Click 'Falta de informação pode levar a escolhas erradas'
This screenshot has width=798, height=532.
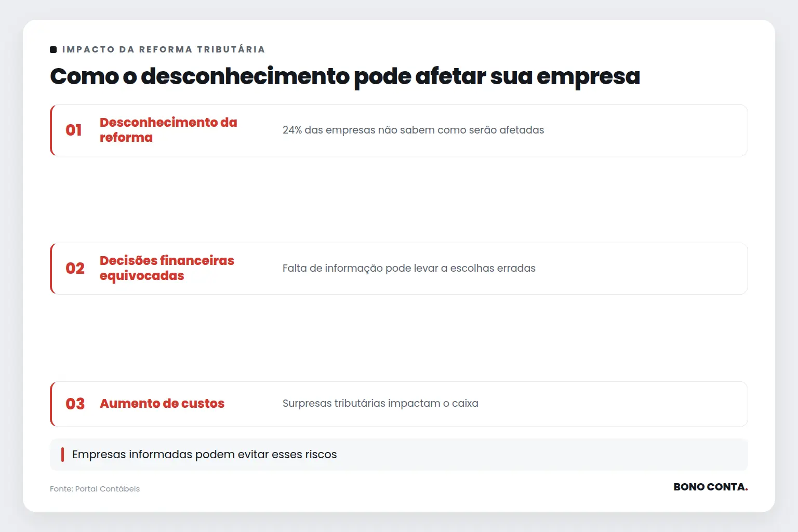409,268
